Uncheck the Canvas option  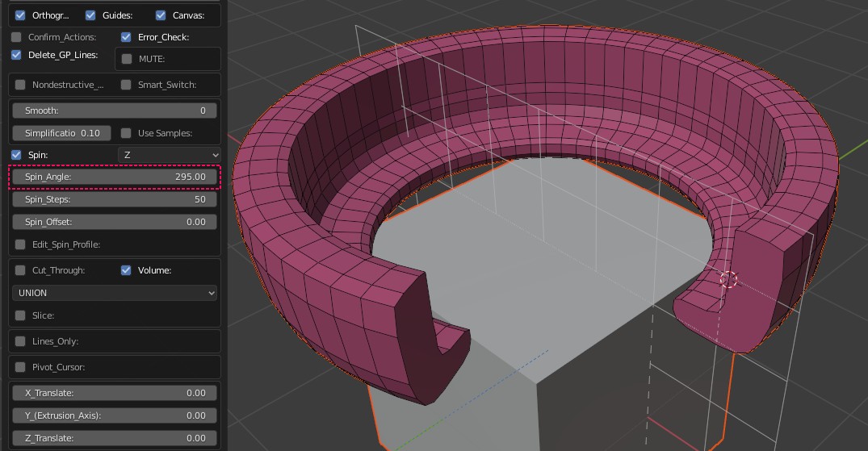(161, 15)
